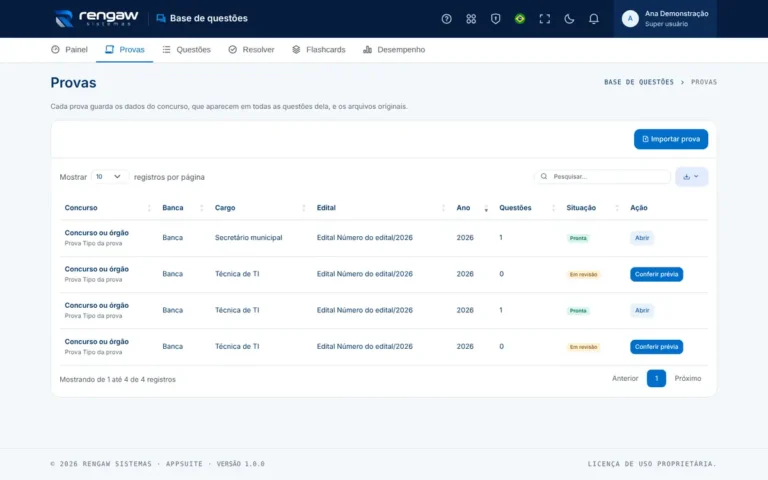Click the Próximo pagination link
The image size is (768, 480).
pos(688,378)
